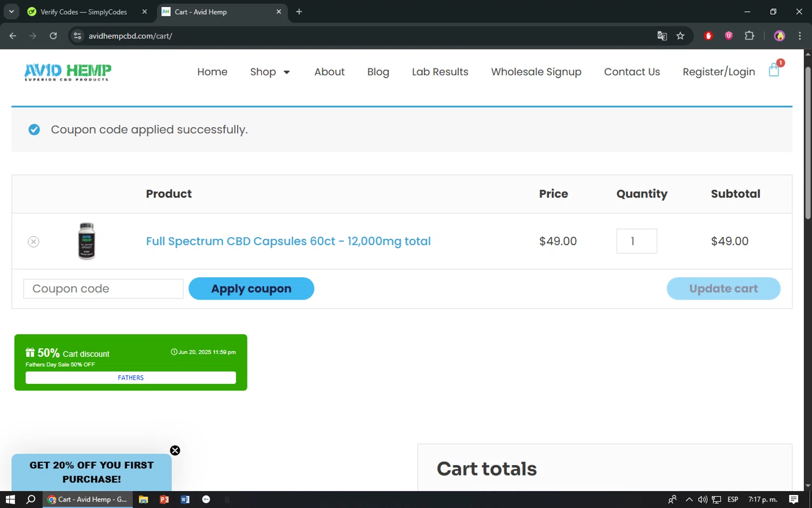
Task: Click the Update cart button
Action: (x=723, y=289)
